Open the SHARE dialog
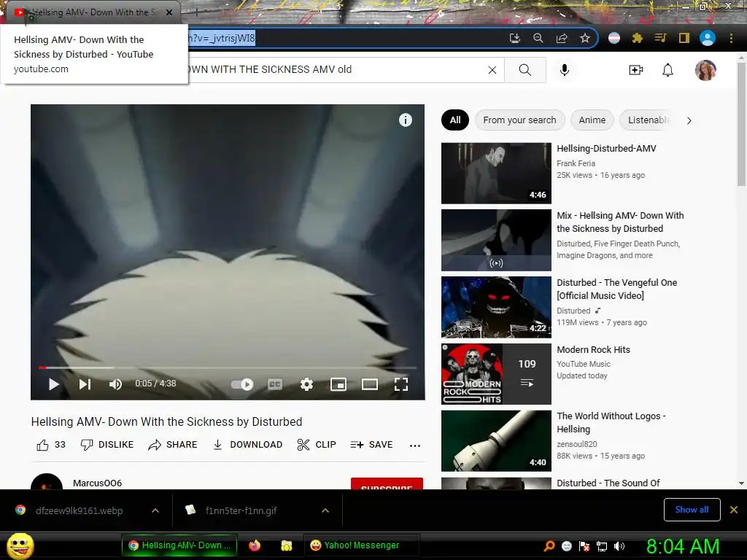The image size is (747, 560). pos(172,445)
